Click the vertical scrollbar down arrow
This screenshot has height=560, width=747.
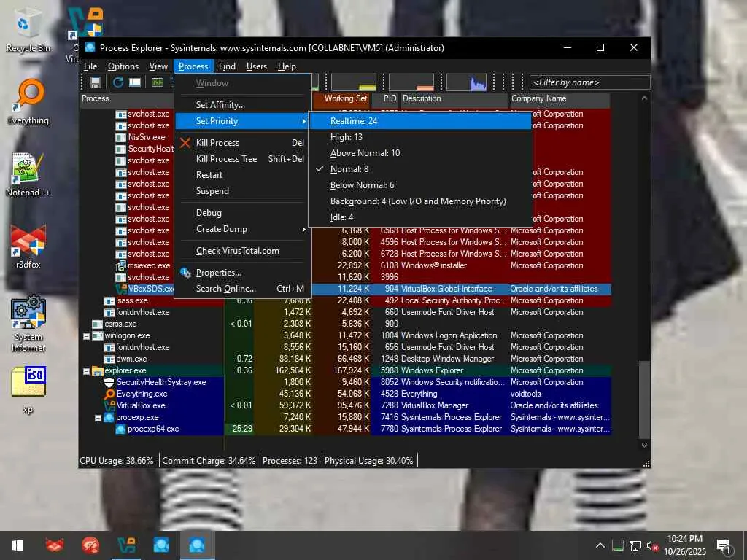[644, 446]
